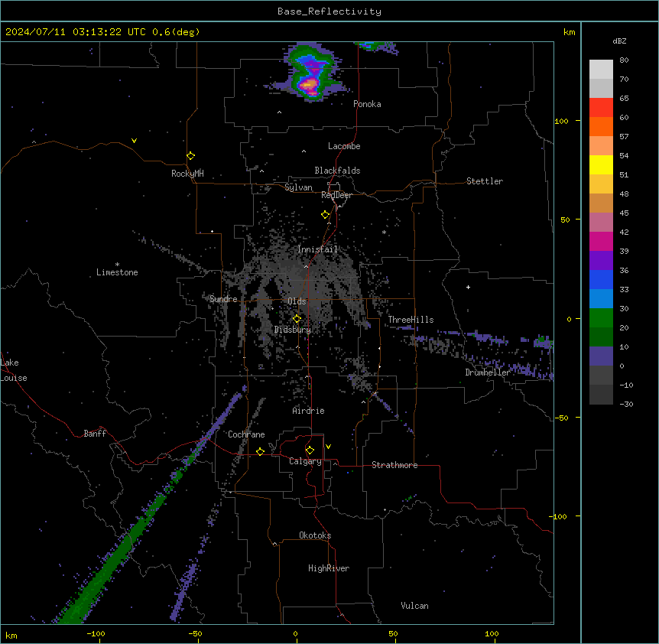Image resolution: width=659 pixels, height=644 pixels.
Task: Click the yellow diamond marker above Calgary label
Action: (x=310, y=450)
